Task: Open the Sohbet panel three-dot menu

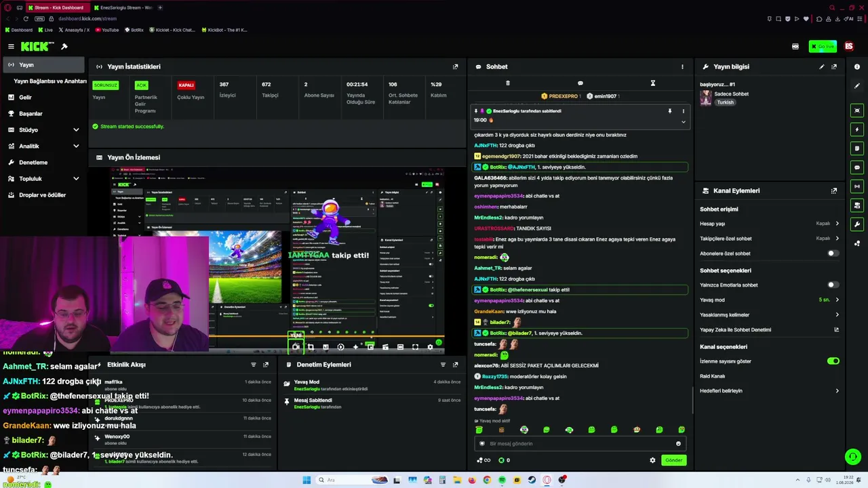Action: [682, 66]
